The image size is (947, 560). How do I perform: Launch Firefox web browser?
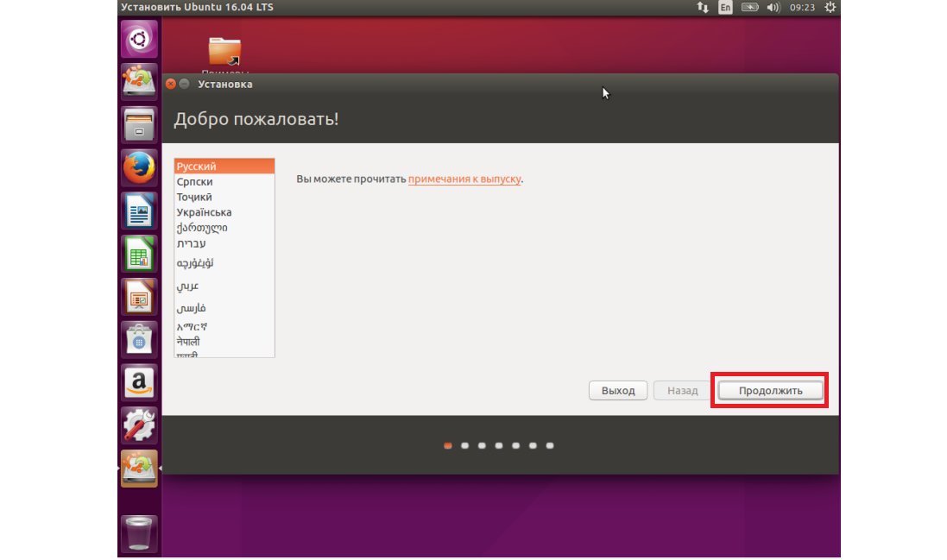click(x=139, y=167)
